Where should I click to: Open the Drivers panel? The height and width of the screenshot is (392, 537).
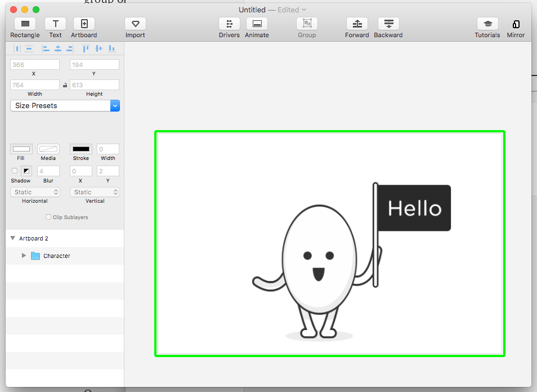coord(229,24)
